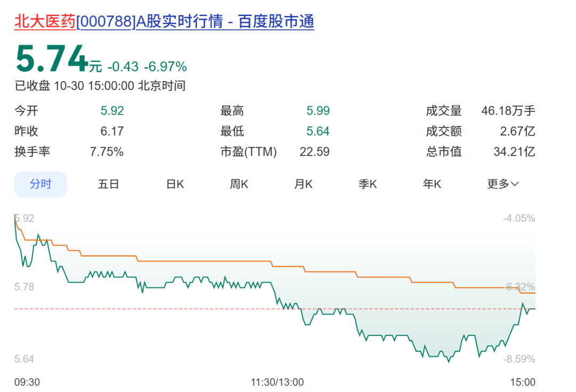576x392 pixels.
Task: Click the 换手率 value 7.75%
Action: coord(107,151)
